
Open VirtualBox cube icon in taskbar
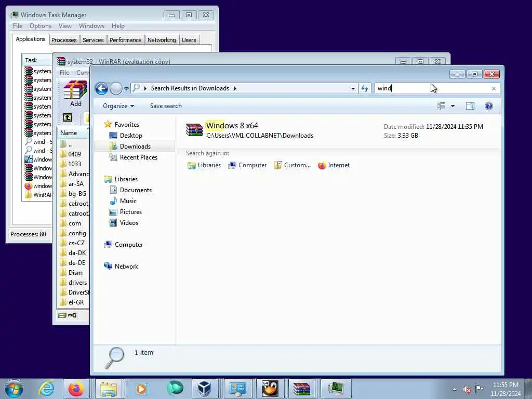click(205, 389)
